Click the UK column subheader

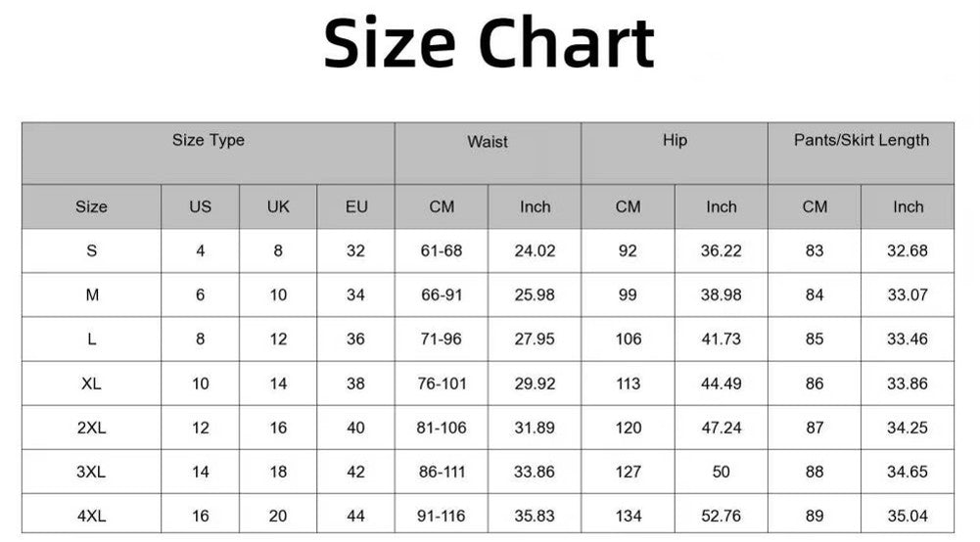pos(278,206)
